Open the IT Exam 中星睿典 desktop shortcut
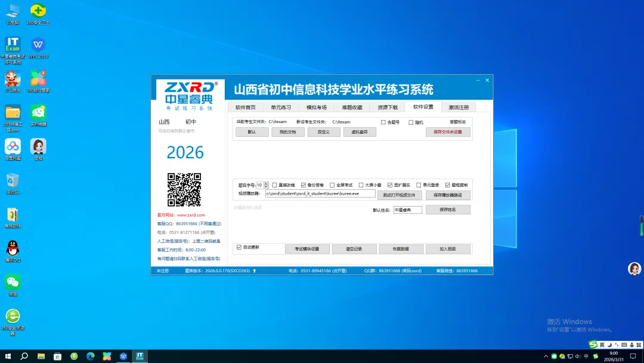Viewport: 644px width, 363px height. 13,50
